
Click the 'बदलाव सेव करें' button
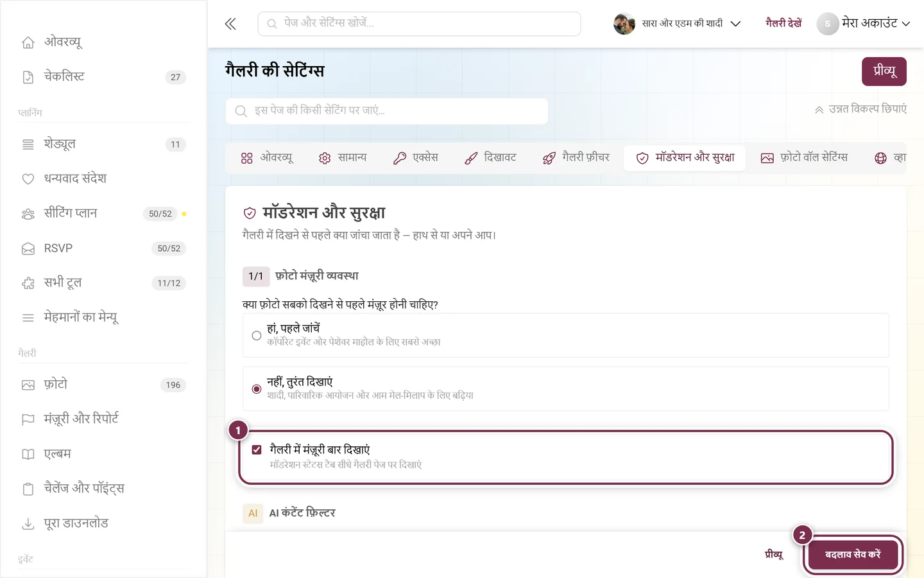853,555
